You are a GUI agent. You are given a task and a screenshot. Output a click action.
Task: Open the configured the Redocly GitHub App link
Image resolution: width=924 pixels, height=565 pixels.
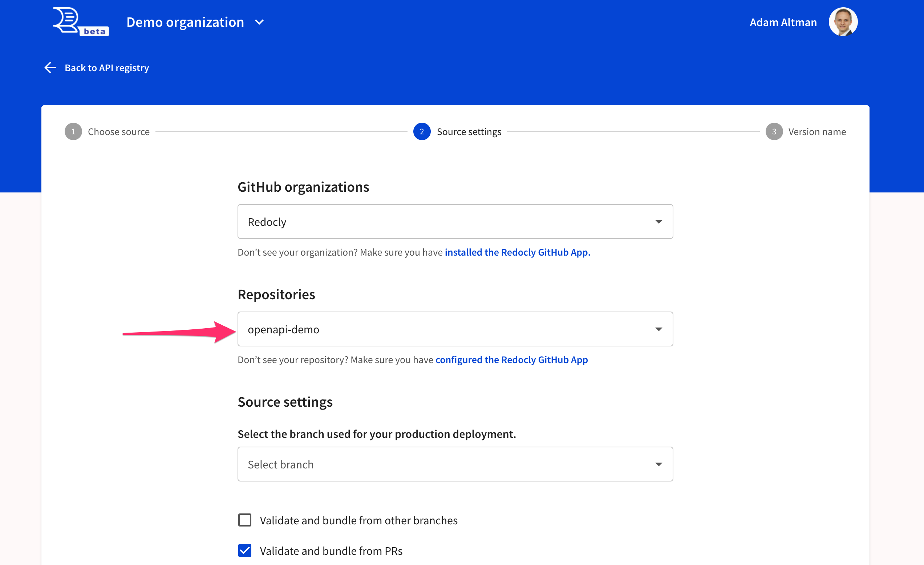pyautogui.click(x=511, y=359)
